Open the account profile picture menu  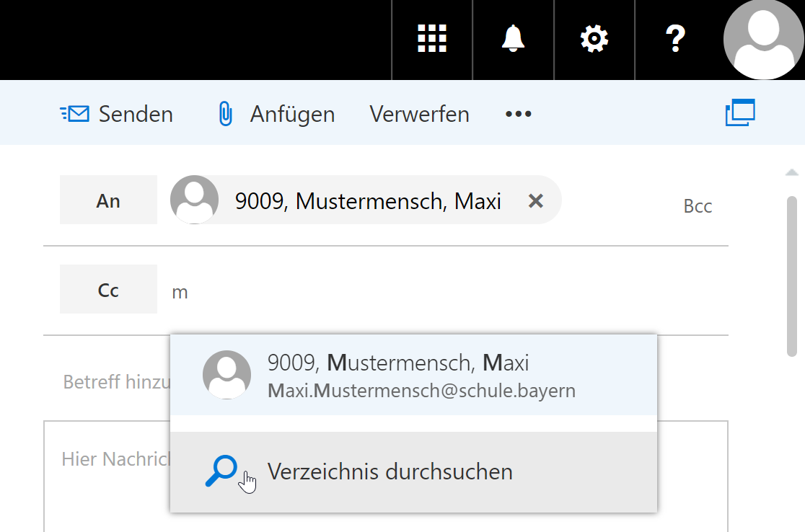point(763,39)
